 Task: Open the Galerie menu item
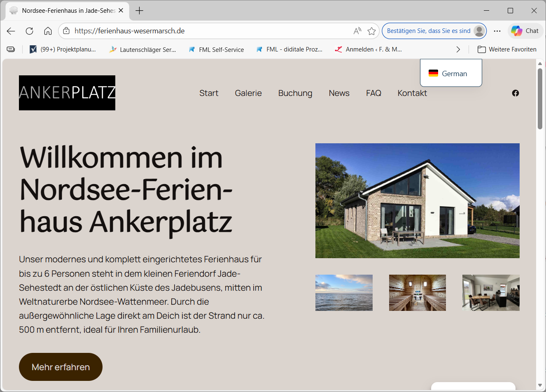click(x=248, y=93)
